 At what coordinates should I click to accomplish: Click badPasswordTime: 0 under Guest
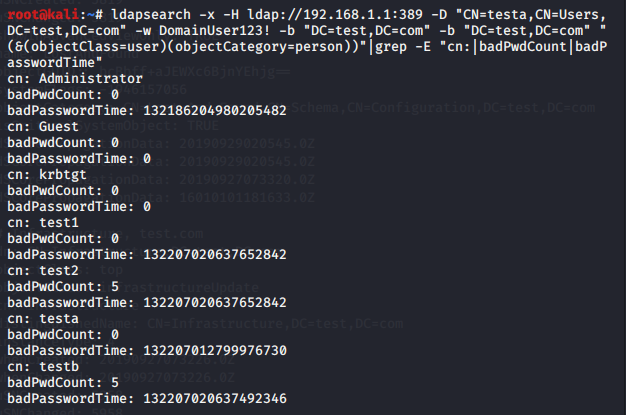pos(78,158)
